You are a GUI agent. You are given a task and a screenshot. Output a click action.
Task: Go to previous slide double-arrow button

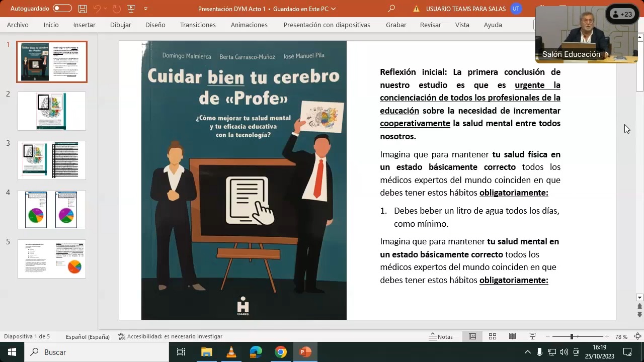640,306
